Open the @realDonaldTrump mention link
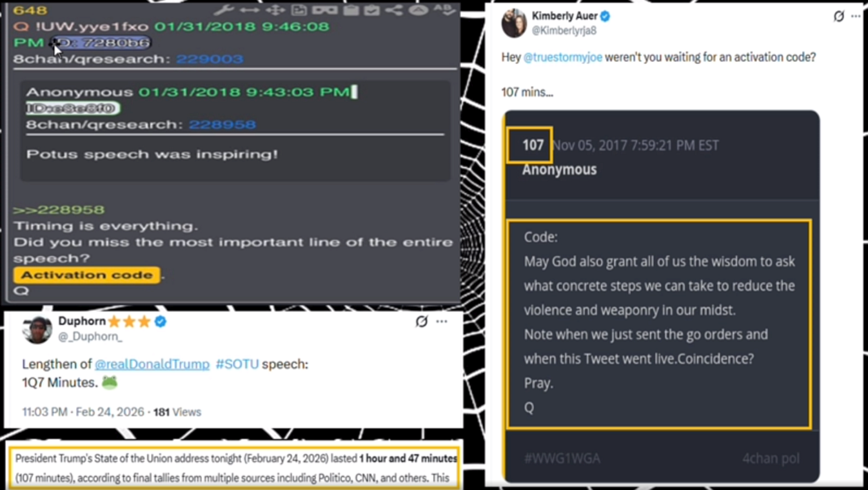This screenshot has height=490, width=868. coord(152,364)
